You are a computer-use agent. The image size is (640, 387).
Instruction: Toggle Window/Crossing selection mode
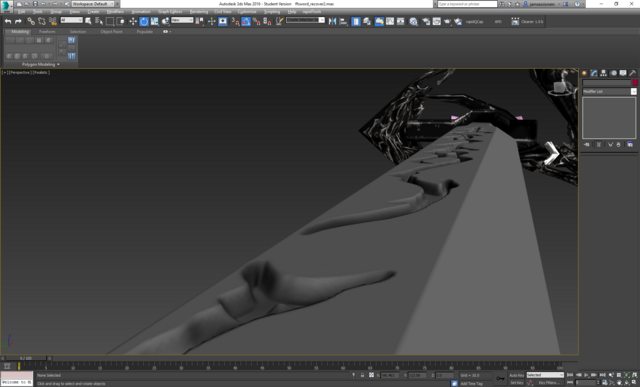120,21
